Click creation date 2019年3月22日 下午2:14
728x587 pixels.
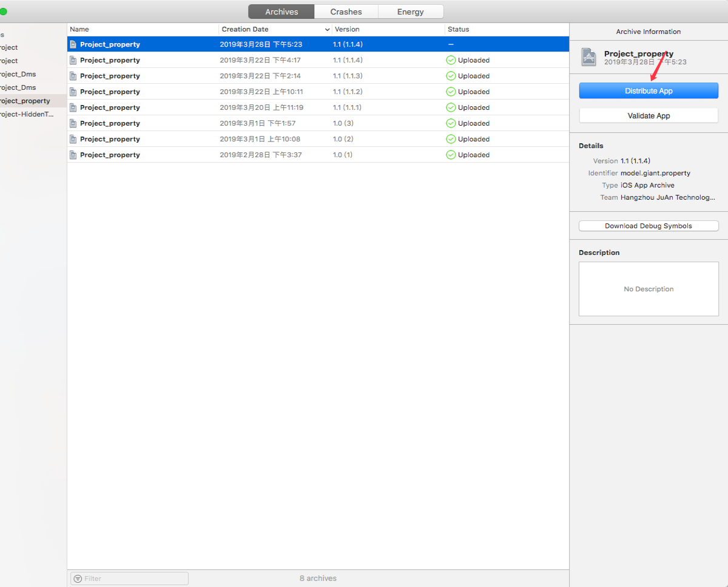(x=260, y=76)
